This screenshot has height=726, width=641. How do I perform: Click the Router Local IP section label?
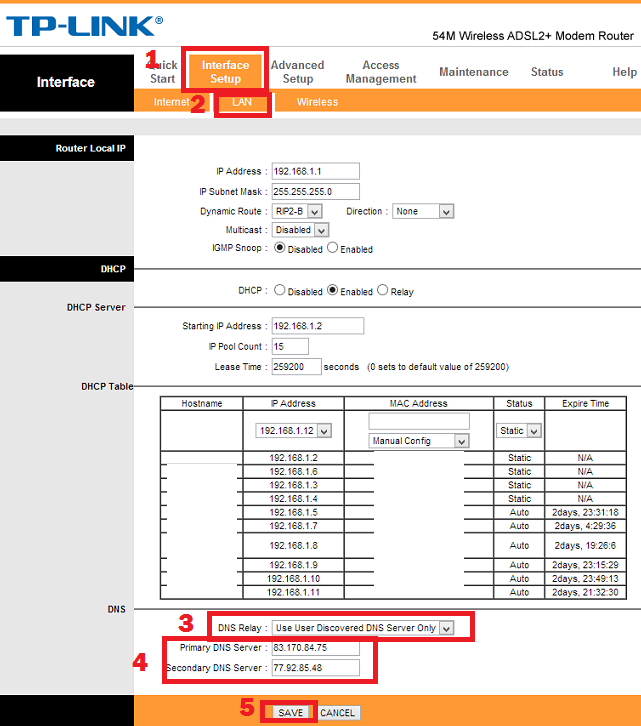[x=90, y=148]
